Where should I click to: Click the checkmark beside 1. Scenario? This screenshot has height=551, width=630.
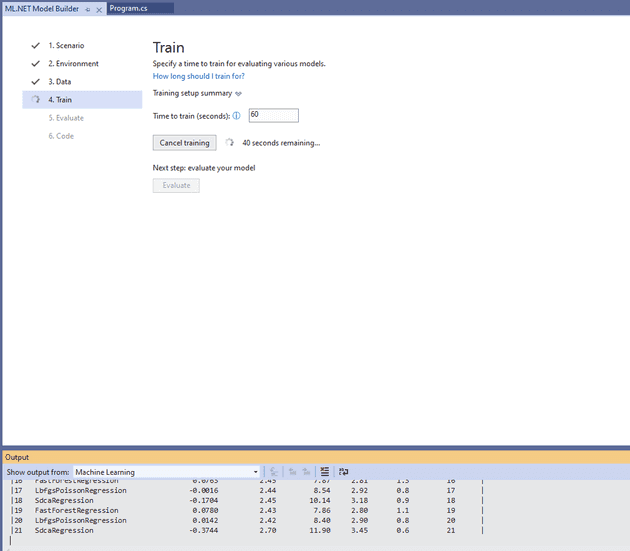pyautogui.click(x=36, y=45)
